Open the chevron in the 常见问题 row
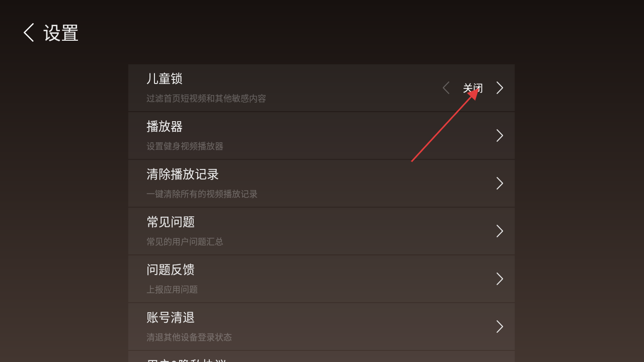This screenshot has width=644, height=362. click(x=500, y=231)
